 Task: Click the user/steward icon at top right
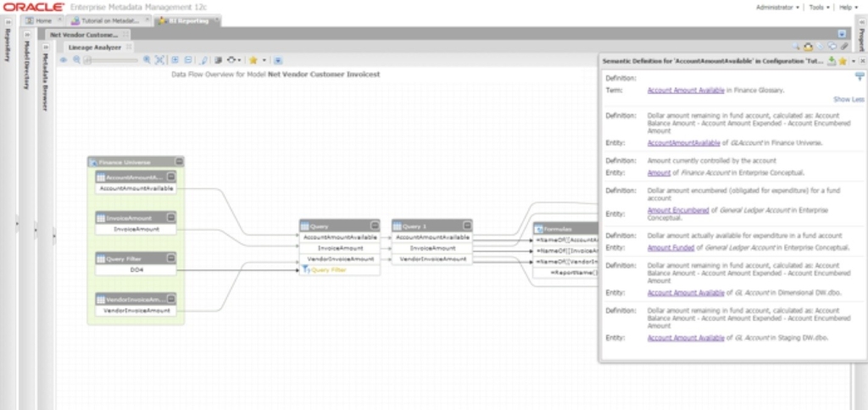[x=808, y=47]
